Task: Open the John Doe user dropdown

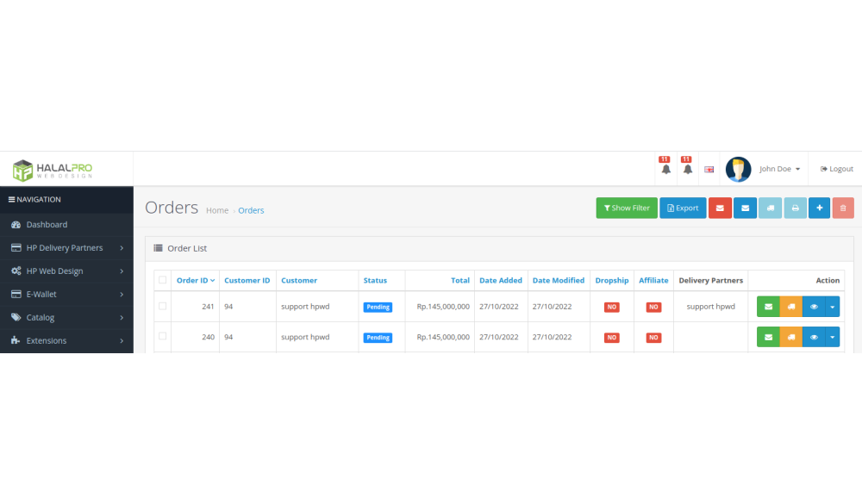Action: pos(779,169)
